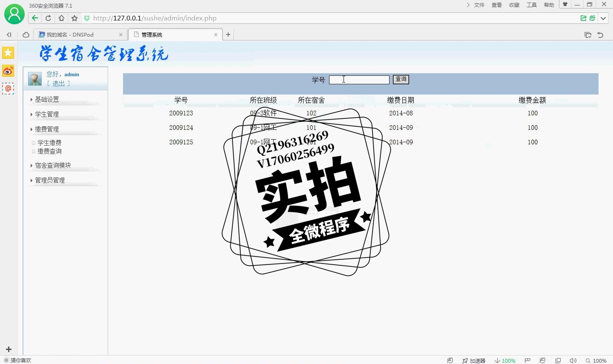
Task: Open the 文件 menu
Action: point(479,5)
